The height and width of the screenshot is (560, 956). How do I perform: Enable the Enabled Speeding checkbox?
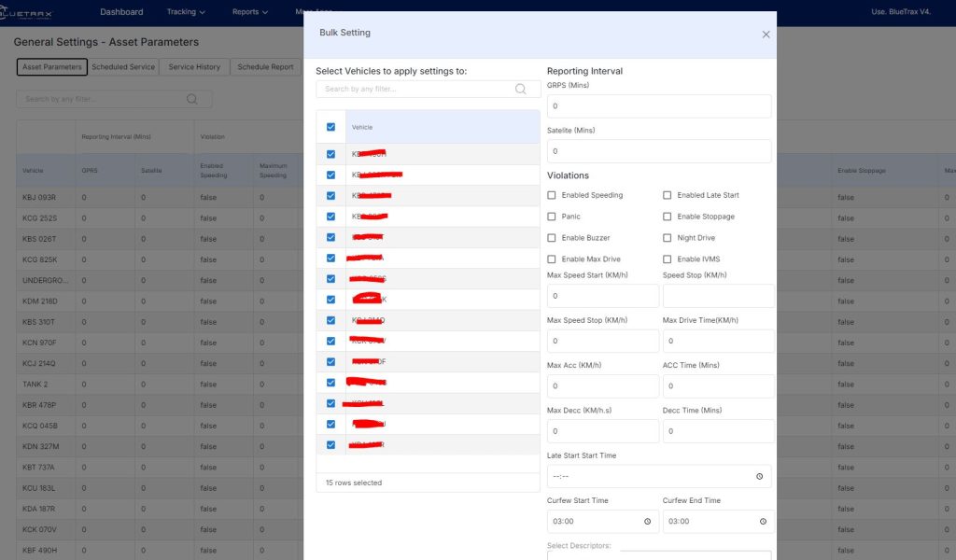[x=552, y=195]
